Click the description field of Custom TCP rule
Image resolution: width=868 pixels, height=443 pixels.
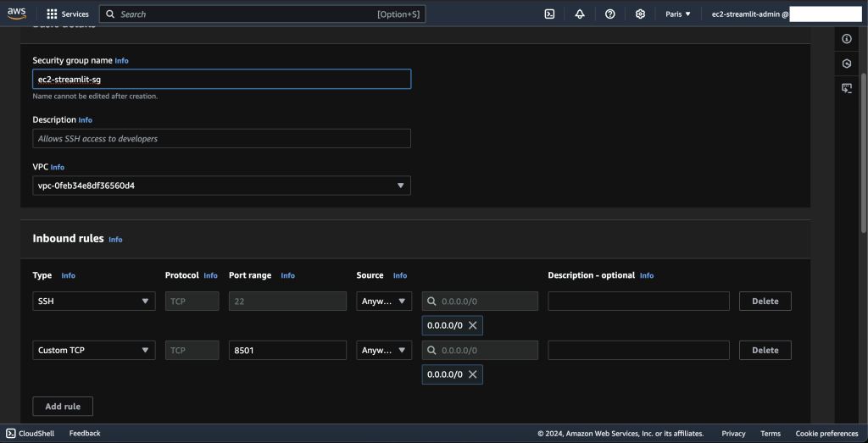[638, 350]
